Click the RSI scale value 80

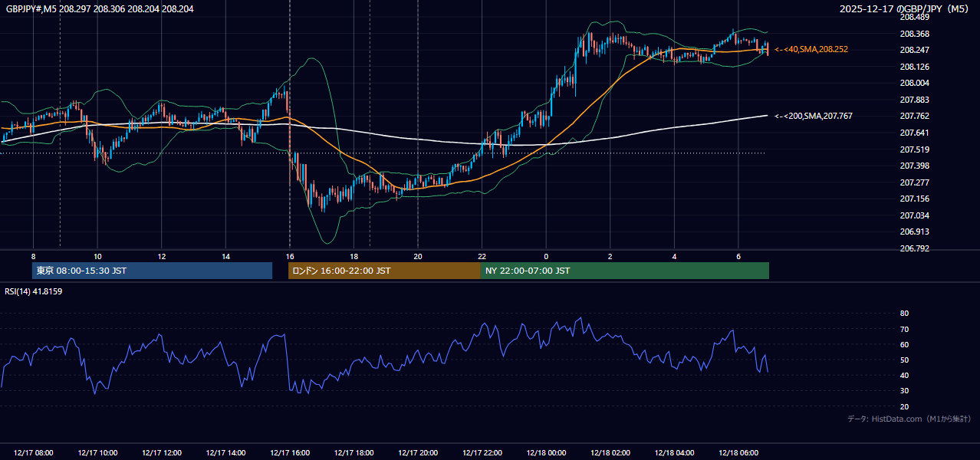point(904,314)
